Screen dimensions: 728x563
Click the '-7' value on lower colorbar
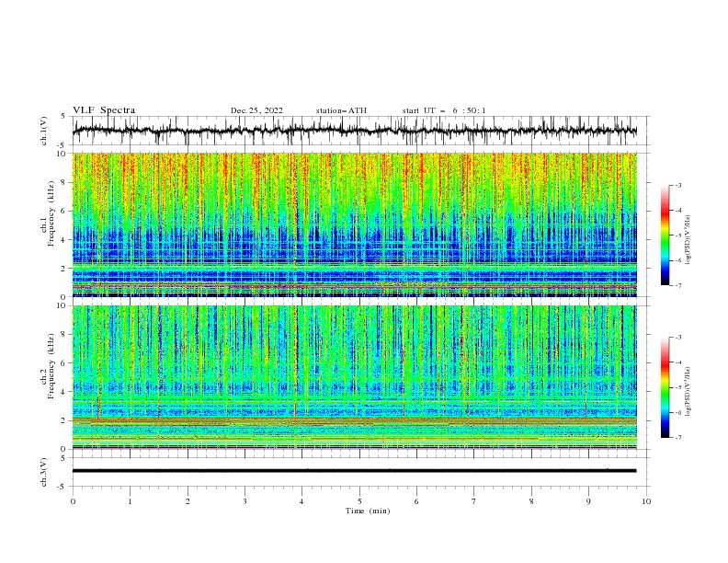[678, 438]
